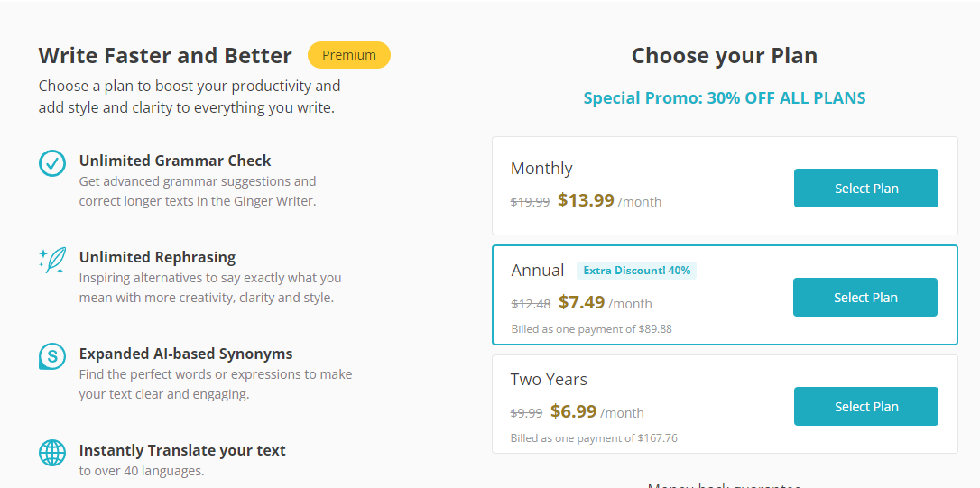
Task: Click the globe Translate icon
Action: [x=52, y=453]
